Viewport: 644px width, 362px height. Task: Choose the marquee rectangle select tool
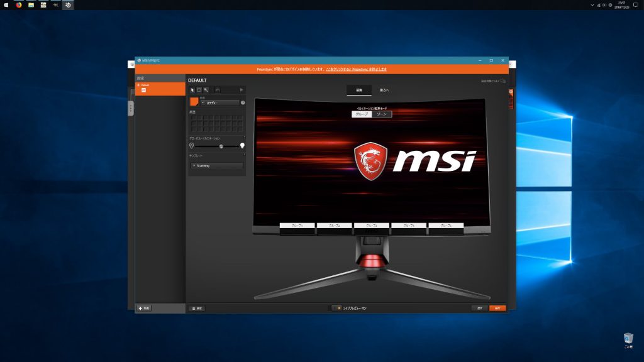click(x=199, y=90)
